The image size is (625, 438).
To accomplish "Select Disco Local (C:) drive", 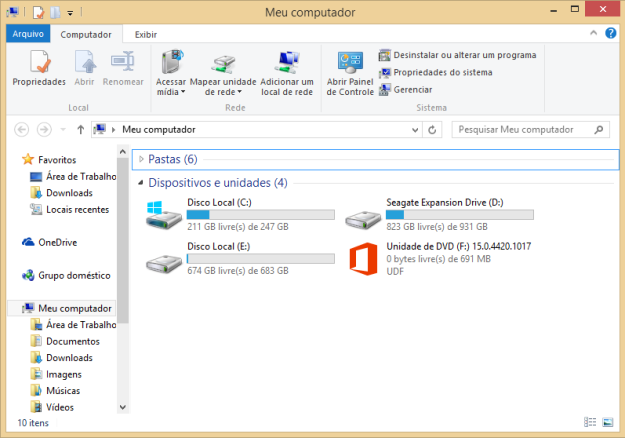I will [x=240, y=214].
